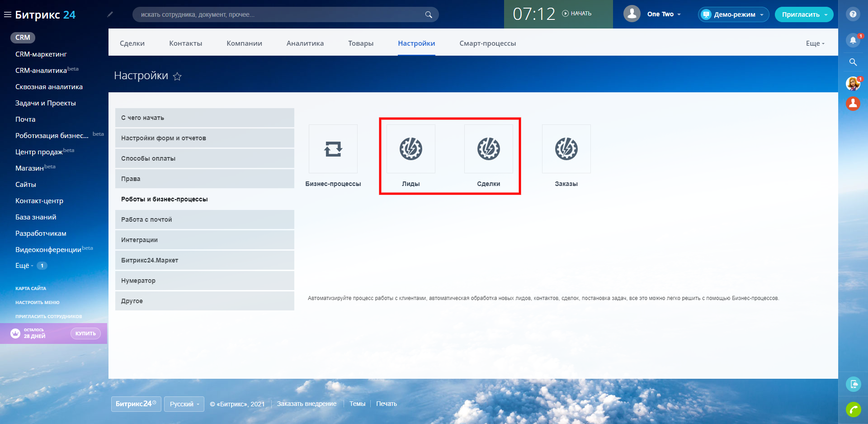Click Заказать внедрение footer link
Screen dimensions: 868x424
point(307,404)
